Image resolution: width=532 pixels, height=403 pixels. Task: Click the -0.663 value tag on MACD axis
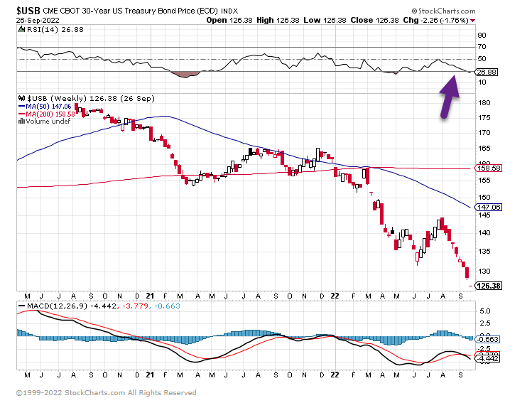tap(487, 339)
